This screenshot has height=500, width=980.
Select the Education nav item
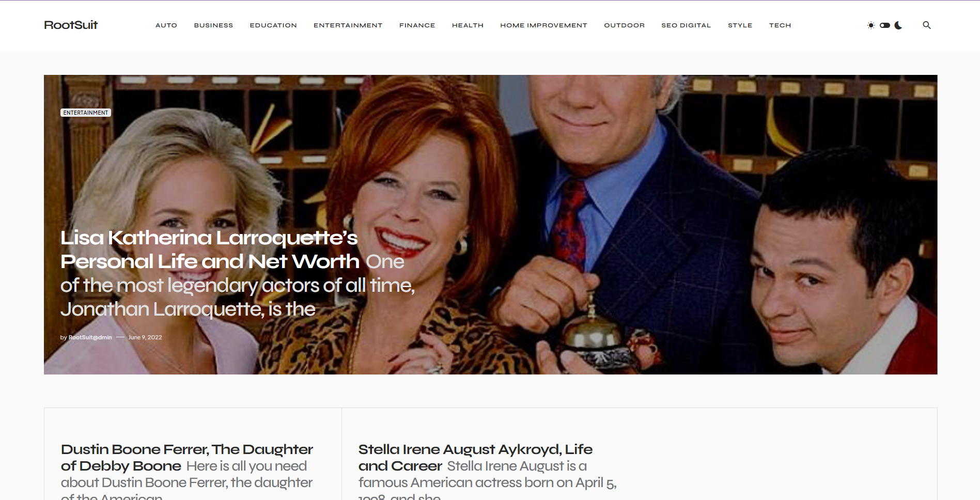click(273, 25)
